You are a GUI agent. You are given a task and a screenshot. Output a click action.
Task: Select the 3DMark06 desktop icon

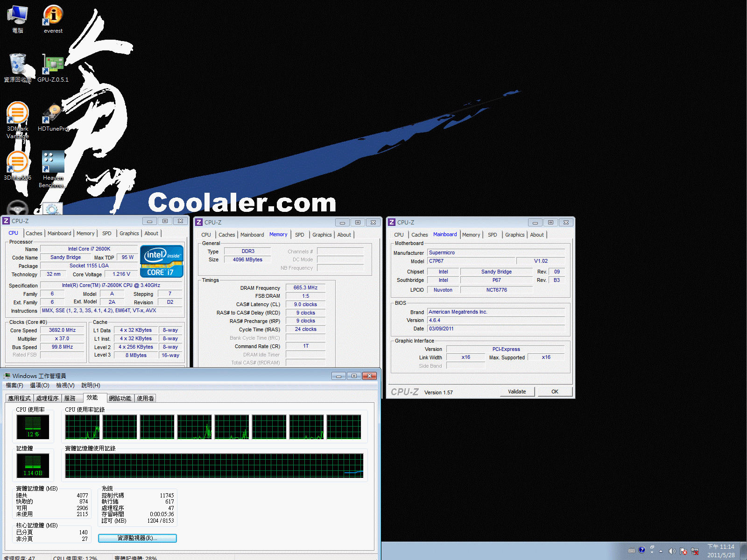pos(18,166)
